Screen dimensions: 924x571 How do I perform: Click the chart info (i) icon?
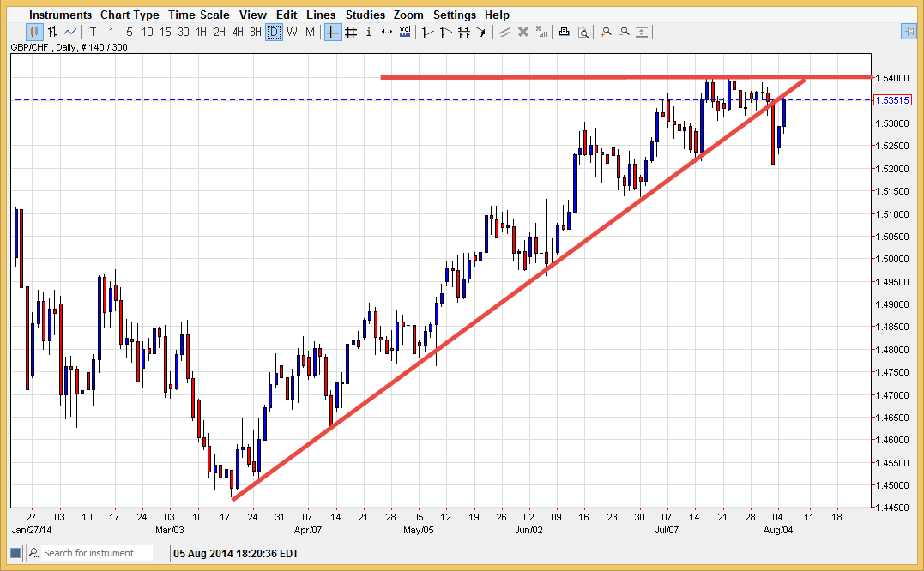coord(368,32)
